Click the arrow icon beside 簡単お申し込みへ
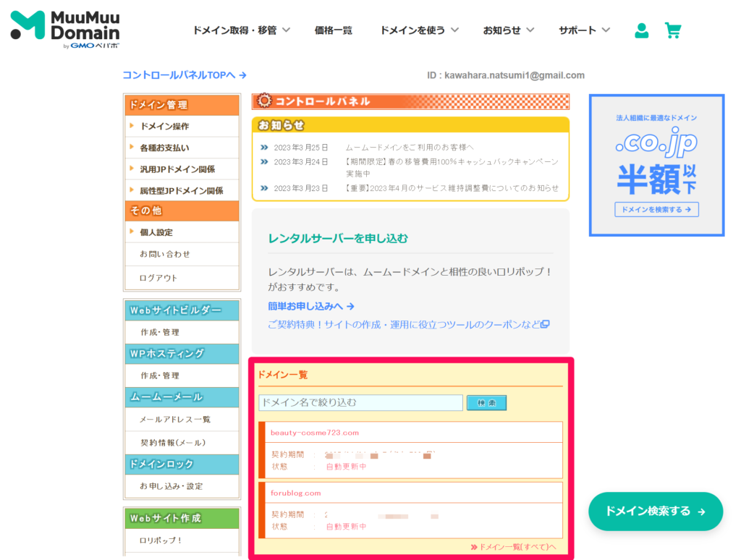The height and width of the screenshot is (560, 741). (350, 307)
